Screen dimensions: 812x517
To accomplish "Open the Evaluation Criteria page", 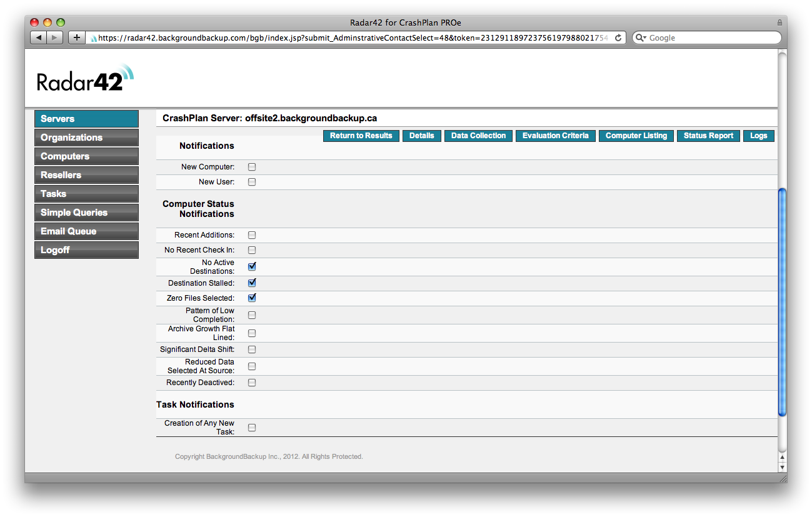I will coord(556,136).
